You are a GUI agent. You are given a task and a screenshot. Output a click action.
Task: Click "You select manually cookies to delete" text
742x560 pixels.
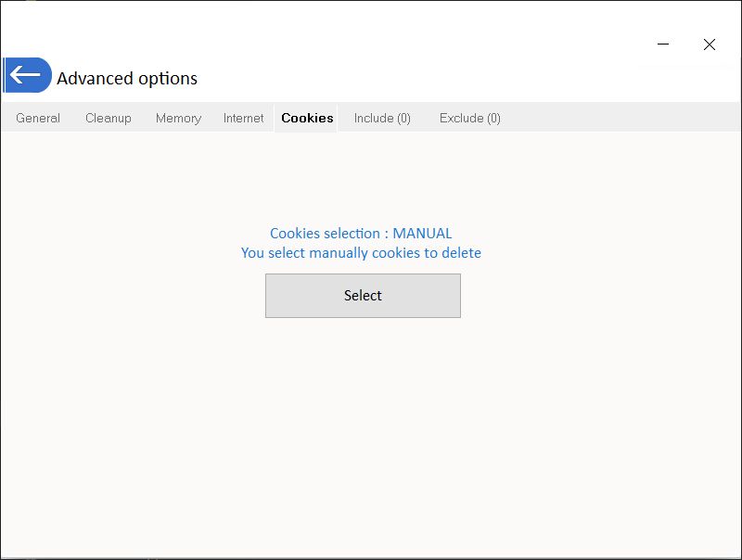[x=361, y=253]
